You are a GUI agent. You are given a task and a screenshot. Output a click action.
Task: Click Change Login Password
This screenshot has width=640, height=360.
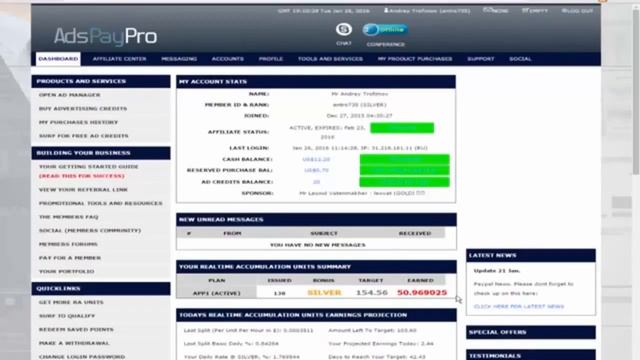[82, 356]
